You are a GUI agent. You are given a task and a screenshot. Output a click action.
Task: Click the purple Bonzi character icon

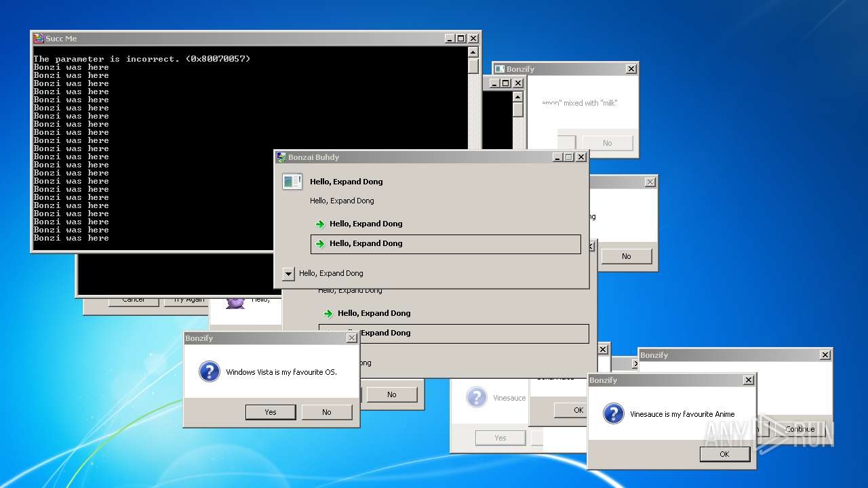(235, 302)
